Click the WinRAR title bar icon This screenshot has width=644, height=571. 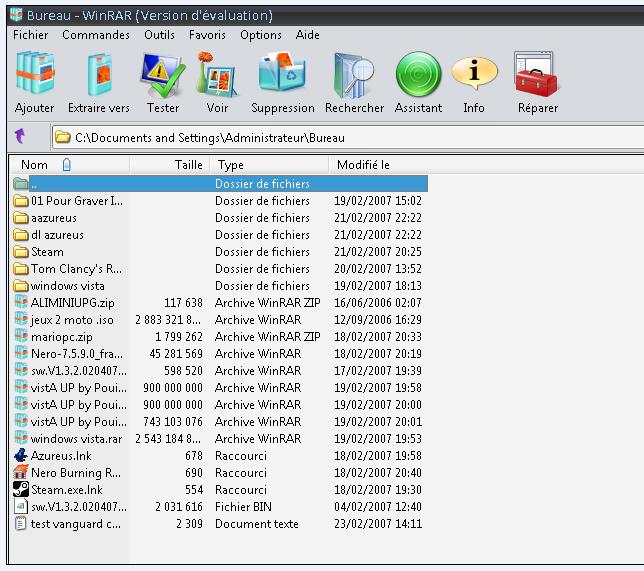coord(16,14)
